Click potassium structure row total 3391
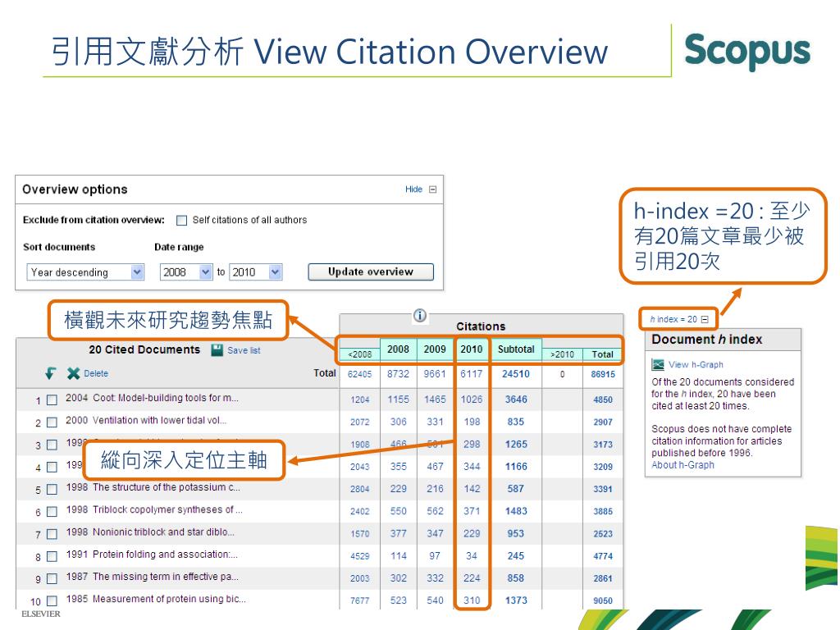The height and width of the screenshot is (630, 840). 603,489
